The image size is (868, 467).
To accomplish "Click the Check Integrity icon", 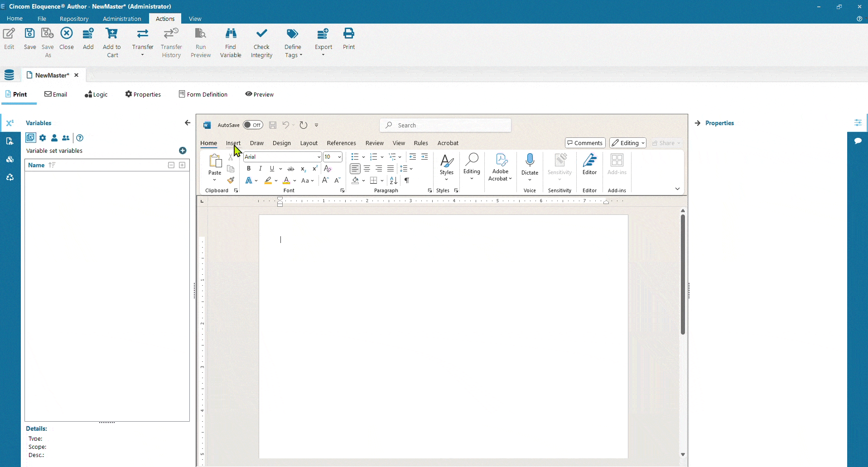I will tap(261, 34).
